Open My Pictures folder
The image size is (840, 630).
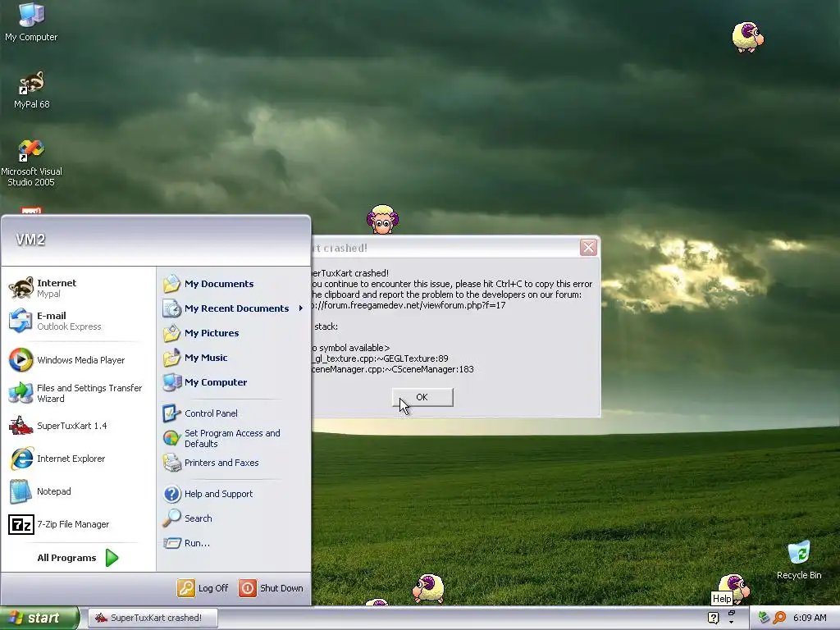pyautogui.click(x=201, y=333)
